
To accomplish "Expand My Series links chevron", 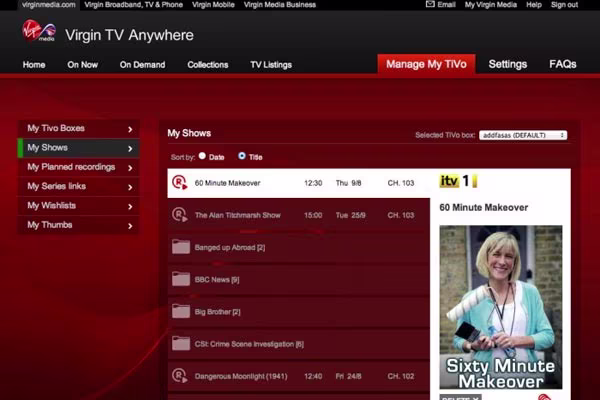I will point(130,187).
